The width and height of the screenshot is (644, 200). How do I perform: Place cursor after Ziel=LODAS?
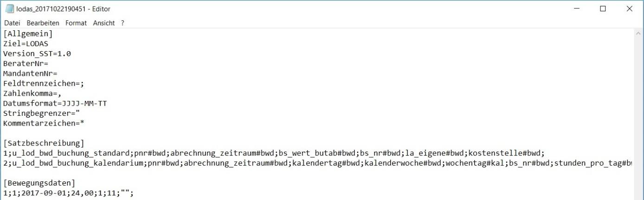click(48, 44)
